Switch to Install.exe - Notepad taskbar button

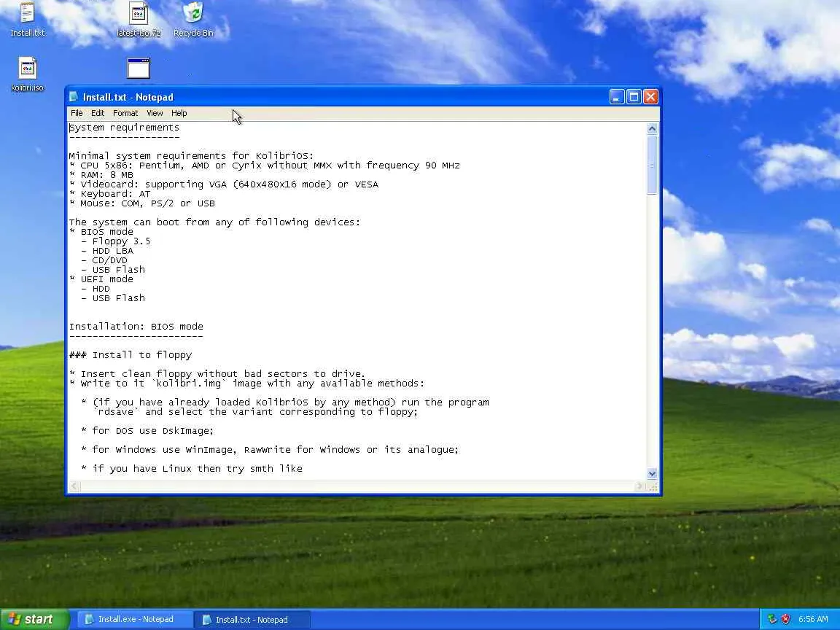(x=136, y=619)
